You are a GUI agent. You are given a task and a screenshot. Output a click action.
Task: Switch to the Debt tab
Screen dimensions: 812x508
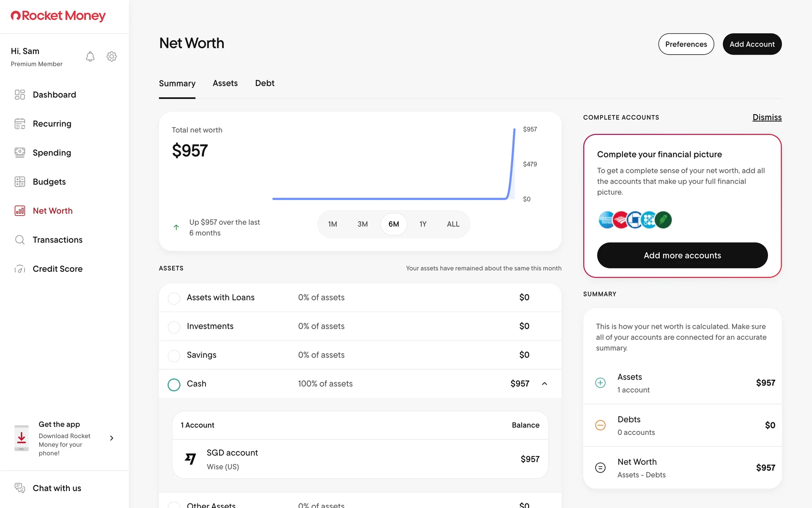(265, 83)
